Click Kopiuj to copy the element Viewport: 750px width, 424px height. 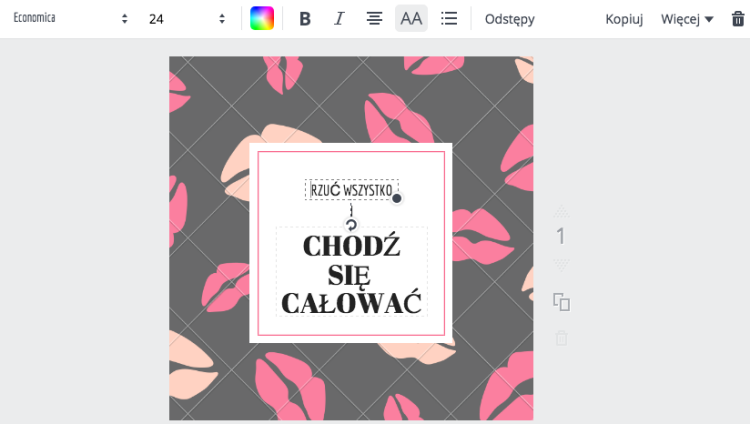[624, 19]
